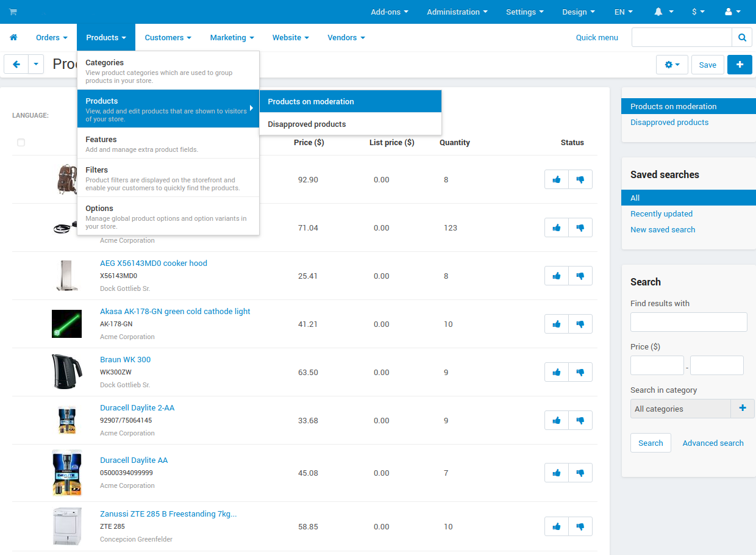
Task: Open the user account icon menu
Action: click(x=732, y=12)
